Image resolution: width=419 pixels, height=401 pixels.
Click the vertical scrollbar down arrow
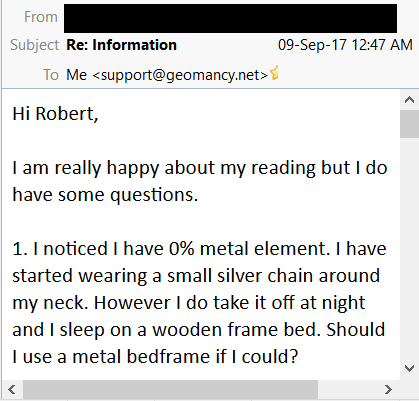pyautogui.click(x=409, y=368)
